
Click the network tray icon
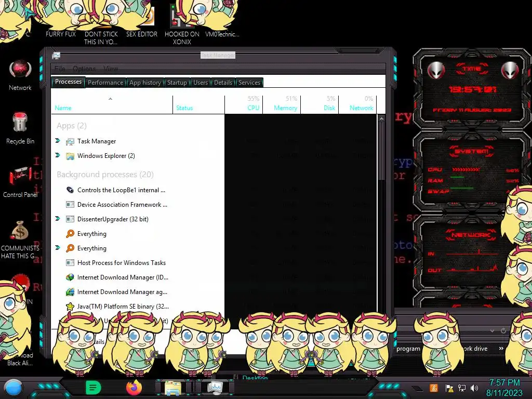462,388
